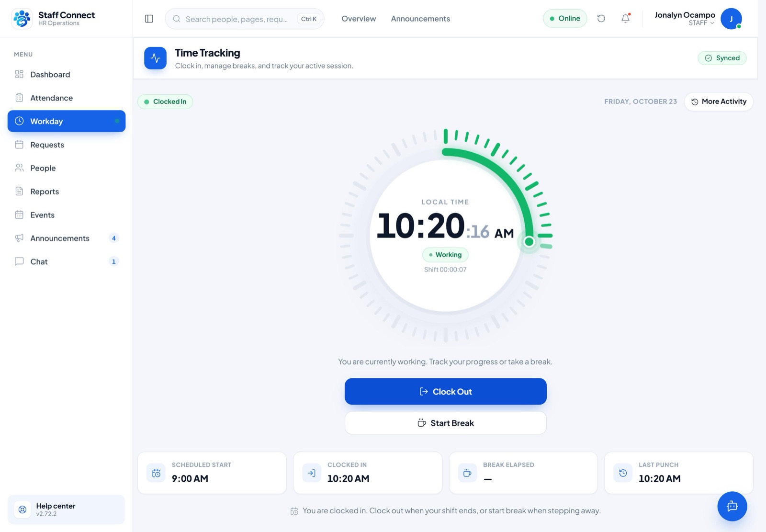
Task: Click the Last Punch history icon
Action: [x=623, y=473]
